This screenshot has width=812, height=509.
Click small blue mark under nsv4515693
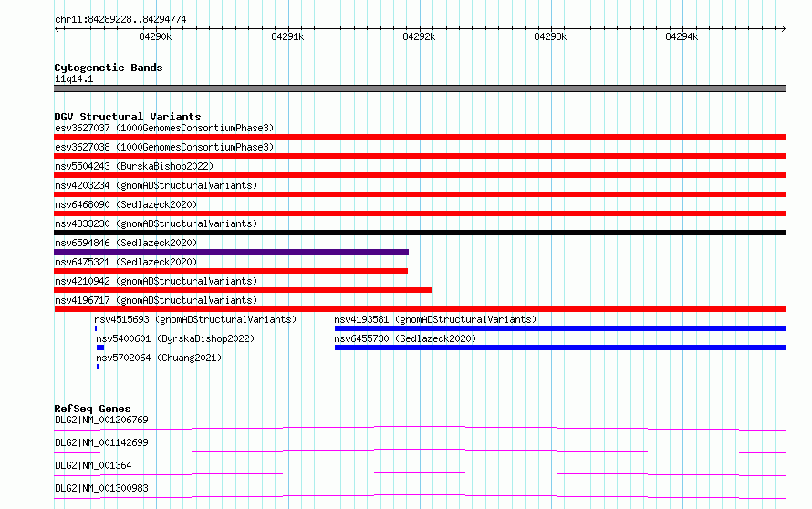96,328
